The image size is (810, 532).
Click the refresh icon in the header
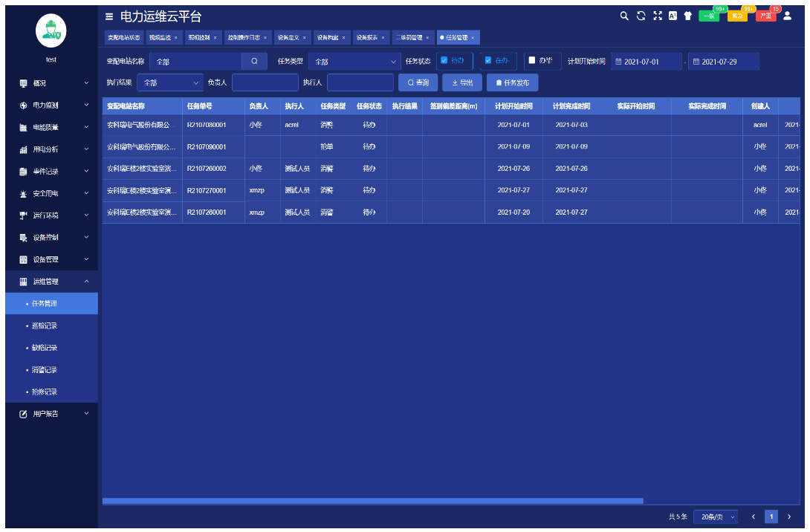click(641, 16)
